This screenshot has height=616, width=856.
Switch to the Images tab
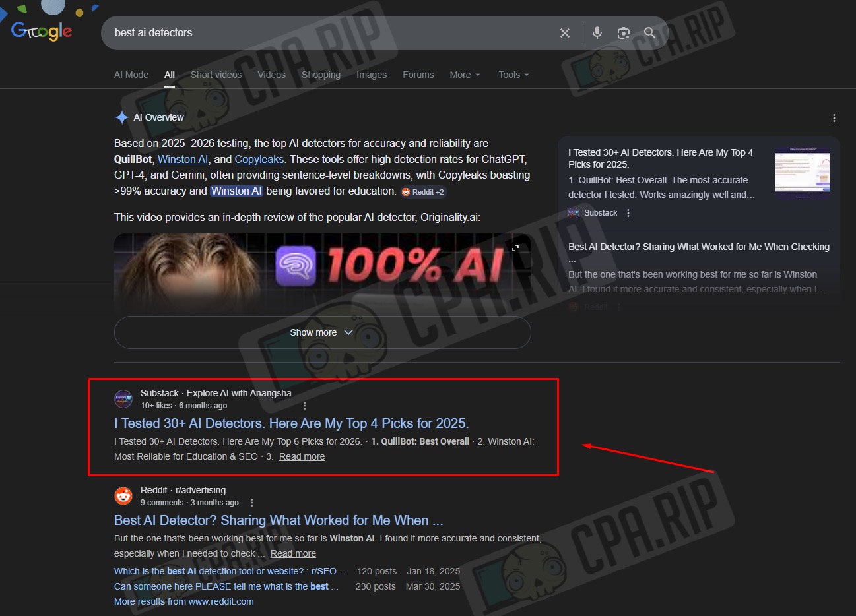(x=371, y=75)
